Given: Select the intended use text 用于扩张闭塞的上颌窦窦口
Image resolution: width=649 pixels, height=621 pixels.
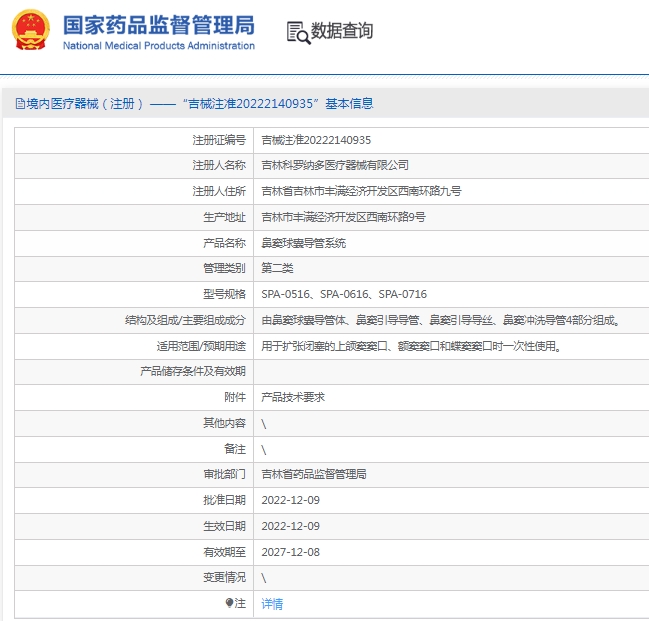Looking at the screenshot, I should coord(411,346).
